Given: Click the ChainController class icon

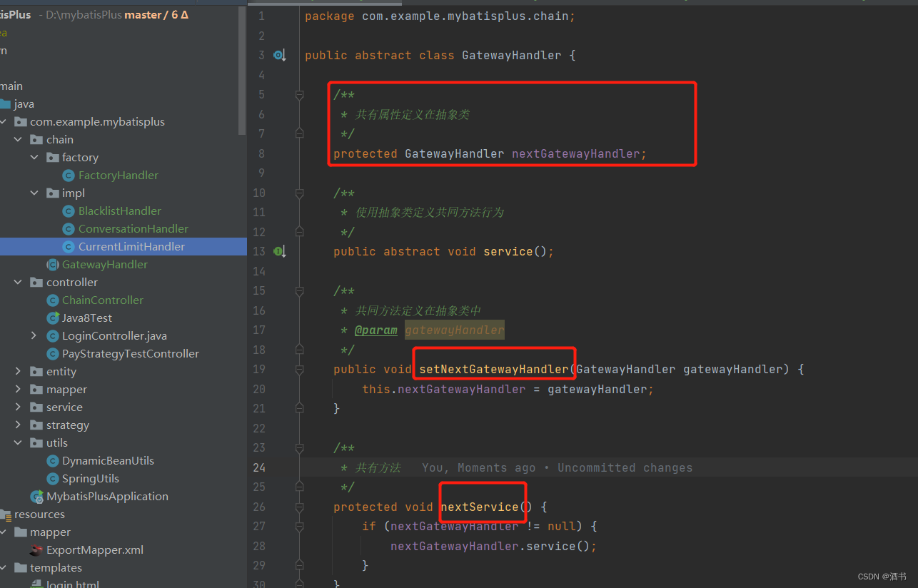Looking at the screenshot, I should pos(52,300).
